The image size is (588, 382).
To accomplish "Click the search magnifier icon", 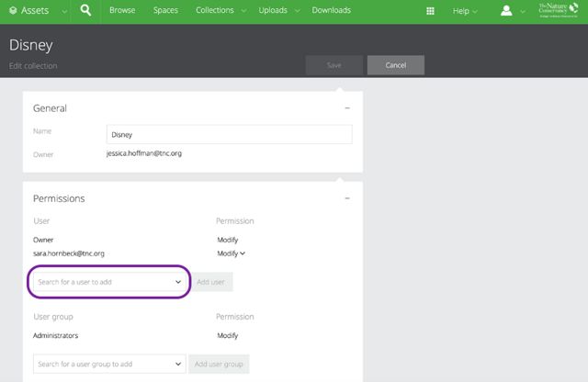I will click(85, 11).
